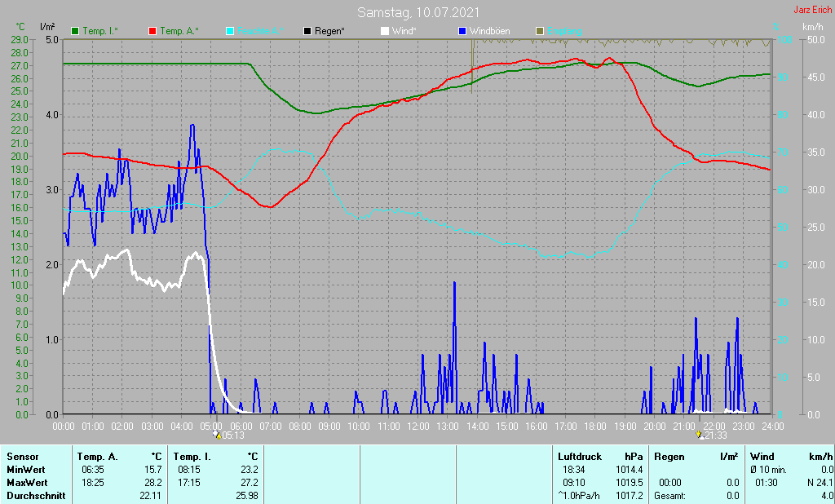Select the 'Feuchte A.*' legend label

point(260,32)
